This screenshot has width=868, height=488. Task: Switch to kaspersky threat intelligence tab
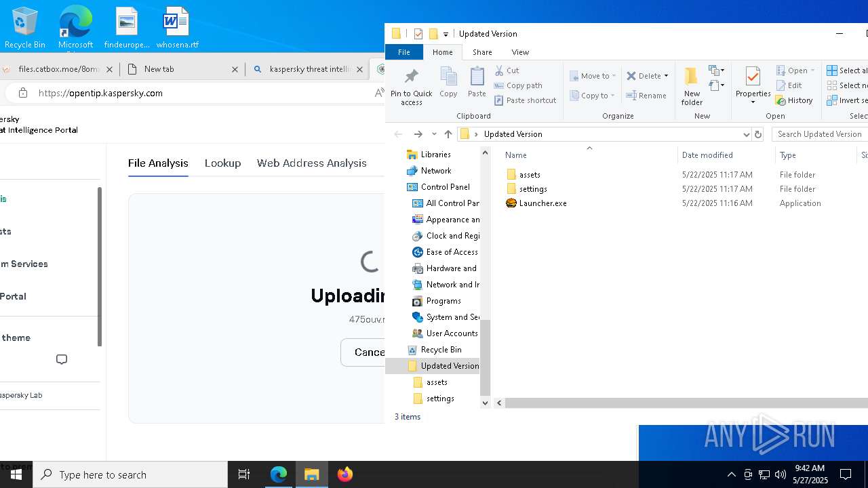coord(309,69)
